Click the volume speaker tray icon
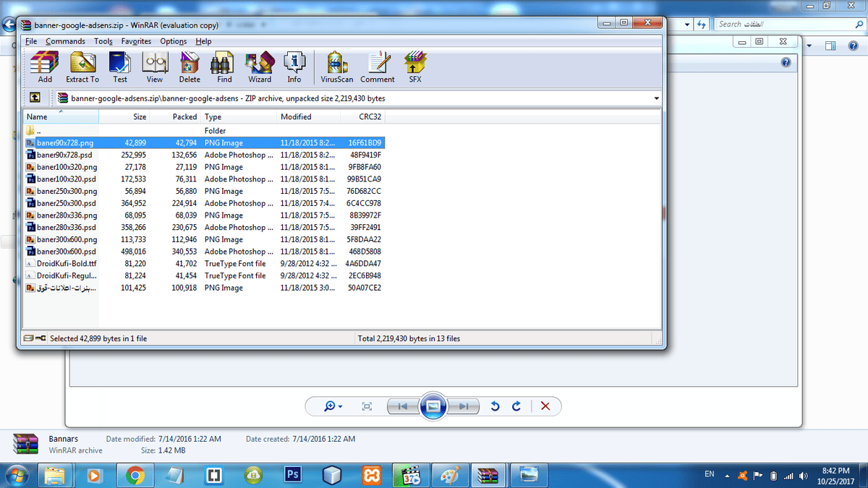This screenshot has width=868, height=488. (x=804, y=476)
